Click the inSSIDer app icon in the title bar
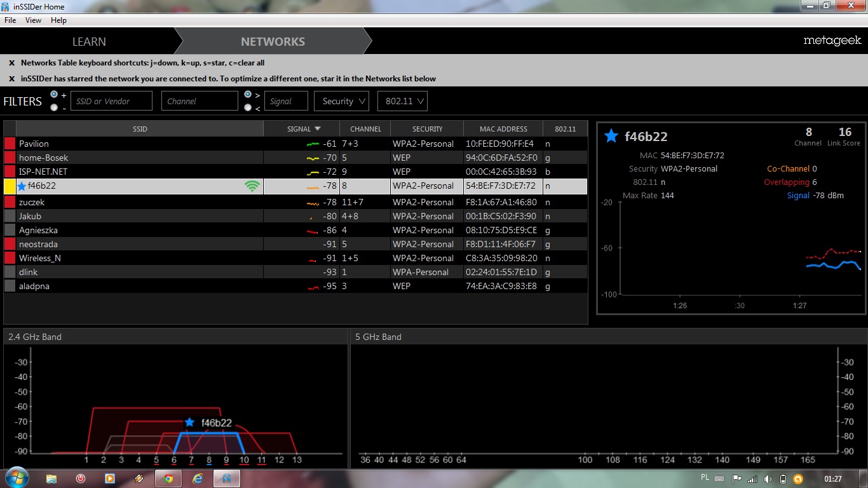This screenshot has width=868, height=488. [6, 6]
